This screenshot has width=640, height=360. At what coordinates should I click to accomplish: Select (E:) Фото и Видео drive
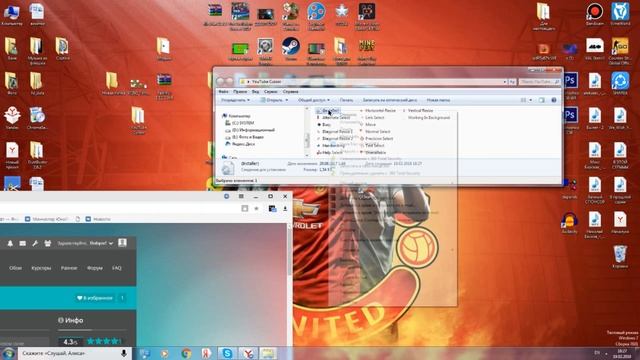pyautogui.click(x=244, y=137)
